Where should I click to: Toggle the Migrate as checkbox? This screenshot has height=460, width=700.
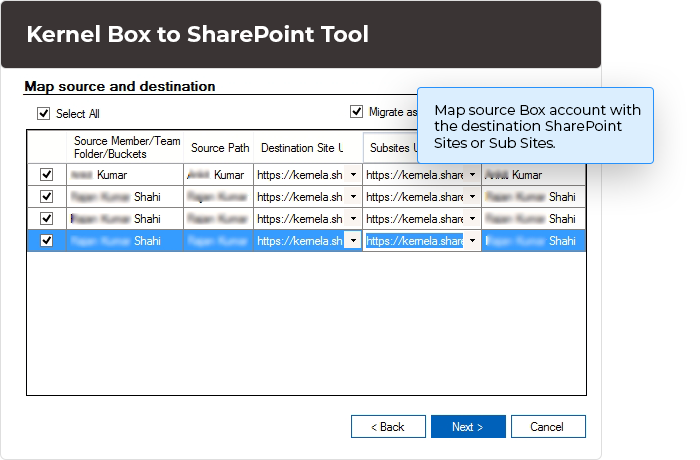tap(356, 111)
